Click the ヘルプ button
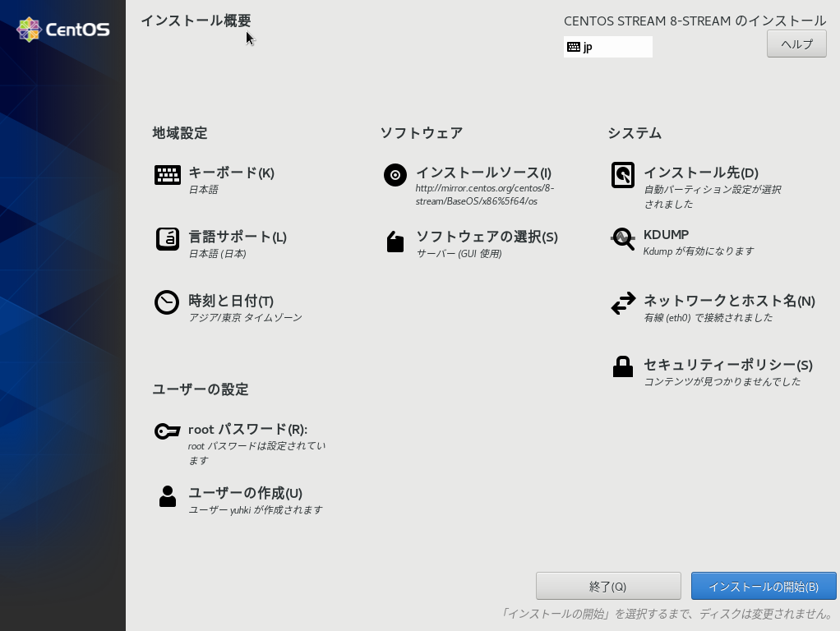840x631 pixels. click(x=796, y=44)
